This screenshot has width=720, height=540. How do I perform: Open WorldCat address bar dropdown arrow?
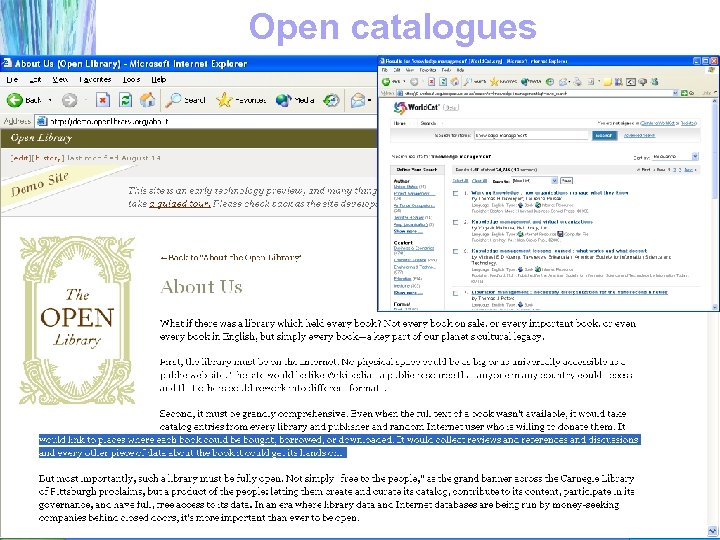[x=675, y=93]
